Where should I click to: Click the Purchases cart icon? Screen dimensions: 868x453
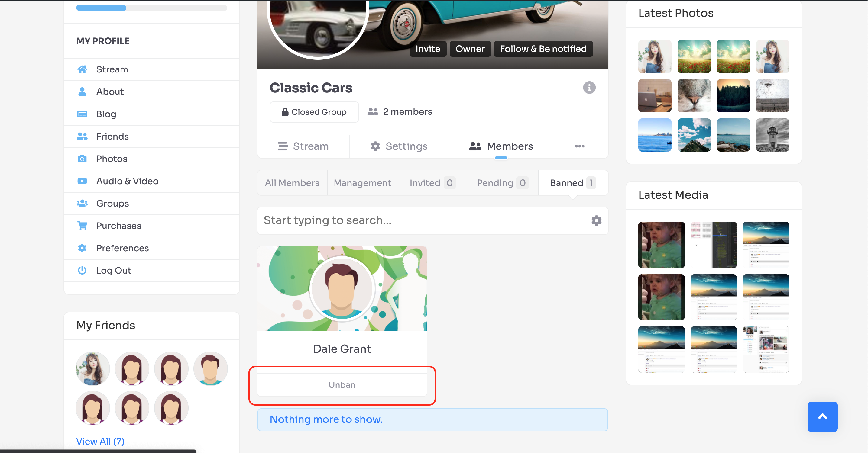click(x=82, y=226)
